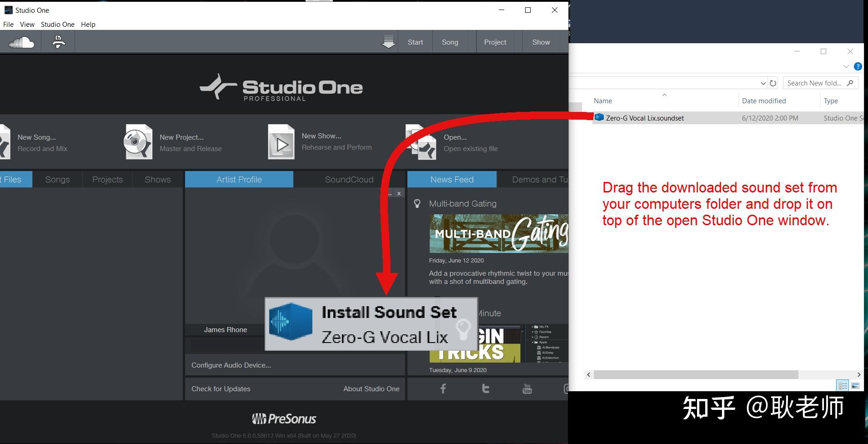Click the Open existing file icon
868x444 pixels.
421,142
